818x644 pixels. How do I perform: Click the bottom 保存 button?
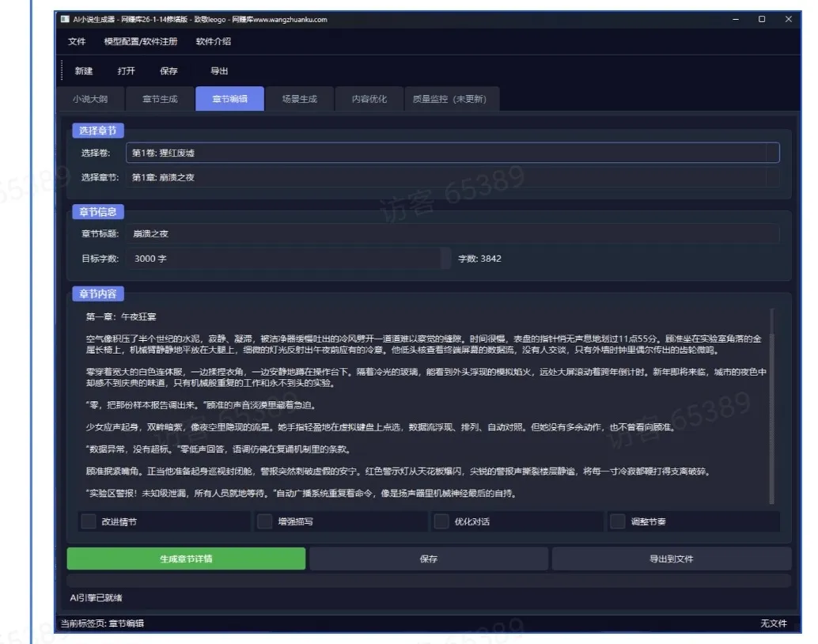point(429,559)
